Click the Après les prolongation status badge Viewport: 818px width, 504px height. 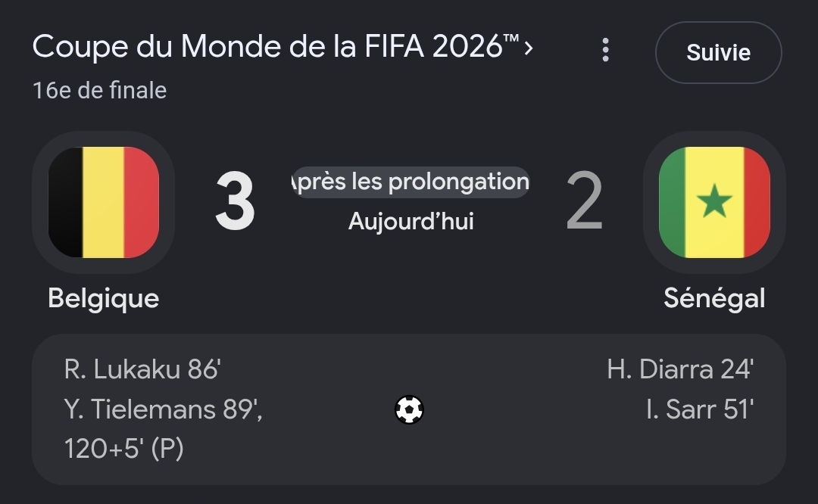(411, 182)
